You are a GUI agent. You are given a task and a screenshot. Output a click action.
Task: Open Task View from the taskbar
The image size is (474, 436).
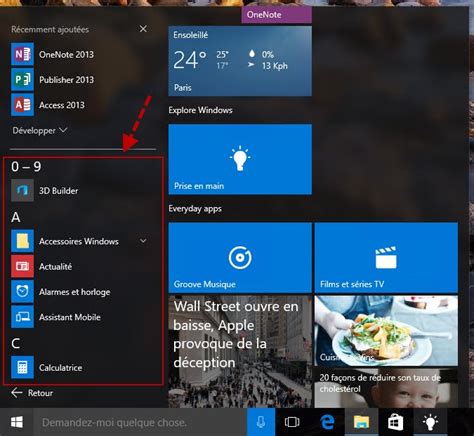[292, 422]
